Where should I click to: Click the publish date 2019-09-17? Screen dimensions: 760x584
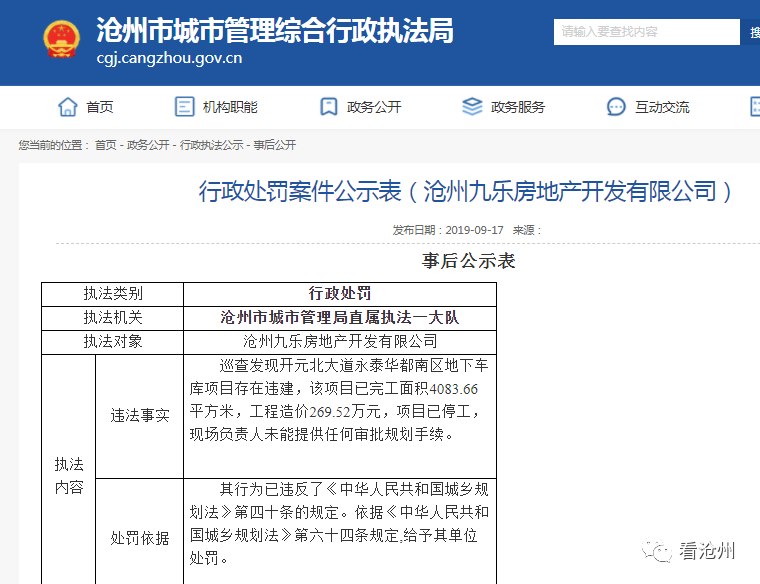click(474, 230)
